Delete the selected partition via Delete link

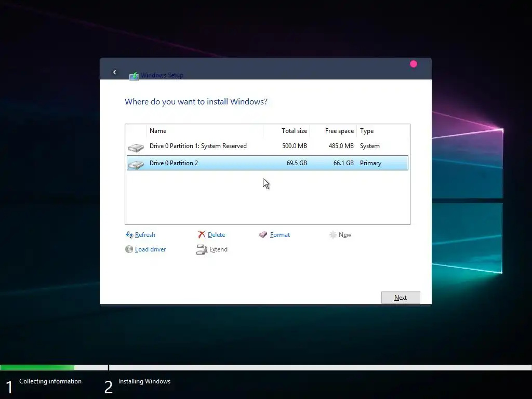point(216,235)
